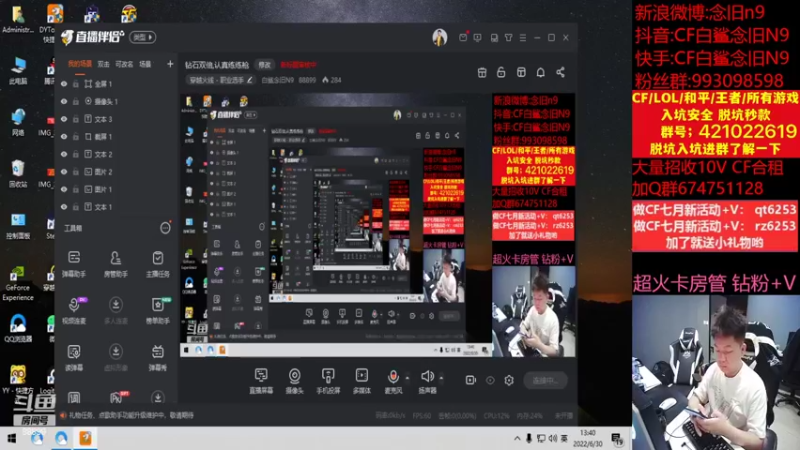
Task: Add a 直播屏幕 screen source
Action: [261, 381]
